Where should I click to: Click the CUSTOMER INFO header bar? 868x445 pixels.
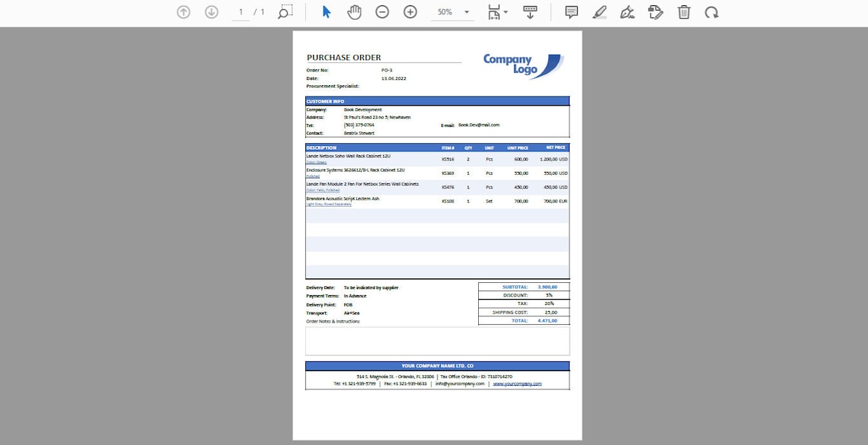(x=437, y=101)
